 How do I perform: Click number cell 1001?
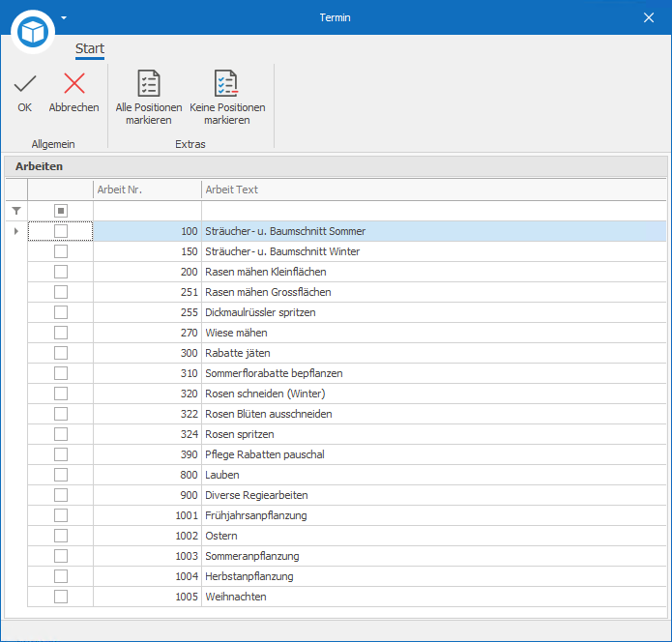[x=147, y=515]
